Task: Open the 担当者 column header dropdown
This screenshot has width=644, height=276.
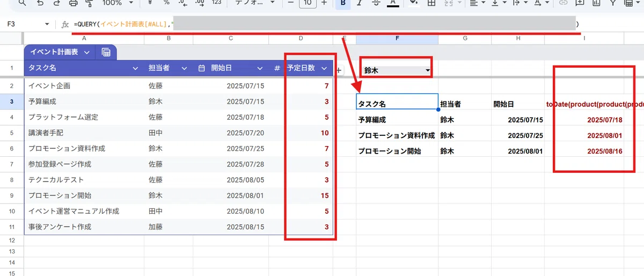Action: pos(184,68)
